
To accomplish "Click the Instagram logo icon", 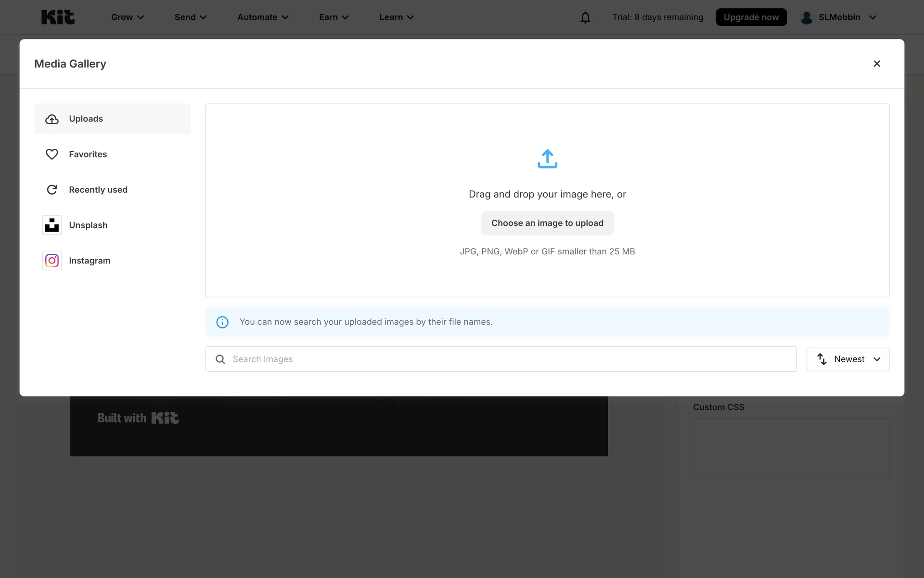I will [x=52, y=261].
